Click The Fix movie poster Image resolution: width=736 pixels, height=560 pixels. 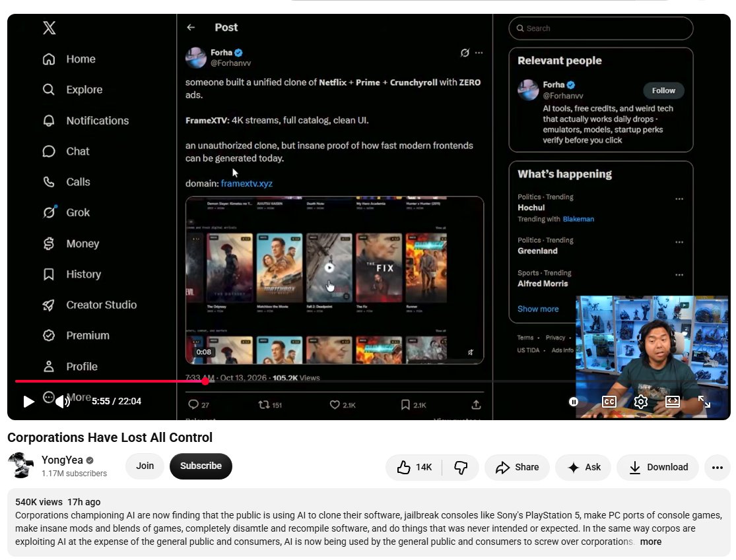pos(379,267)
